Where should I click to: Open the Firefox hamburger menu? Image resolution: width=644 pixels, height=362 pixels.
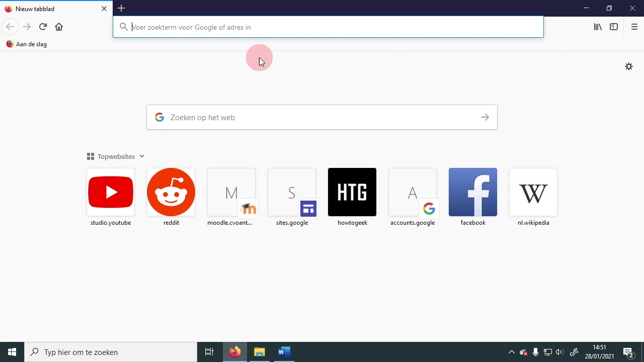tap(634, 27)
